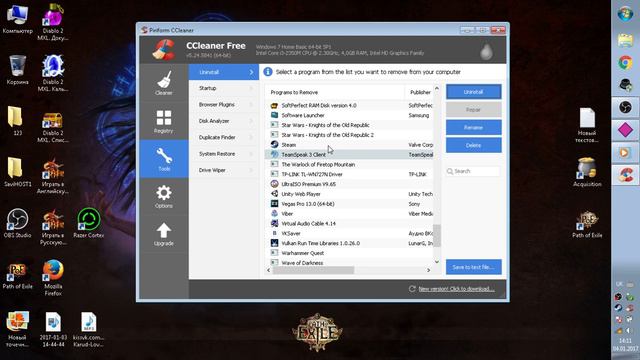
Task: Open the Recycle Bin desktop icon
Action: click(x=18, y=70)
